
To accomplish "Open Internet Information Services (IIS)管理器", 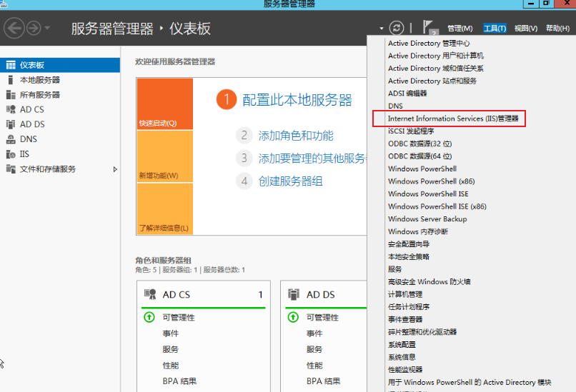I will point(453,119).
